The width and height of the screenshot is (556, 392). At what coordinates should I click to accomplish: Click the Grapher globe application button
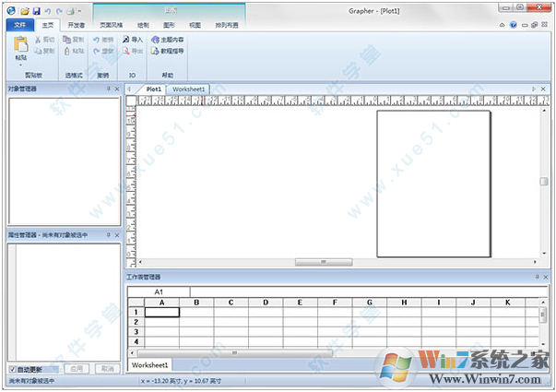click(11, 11)
